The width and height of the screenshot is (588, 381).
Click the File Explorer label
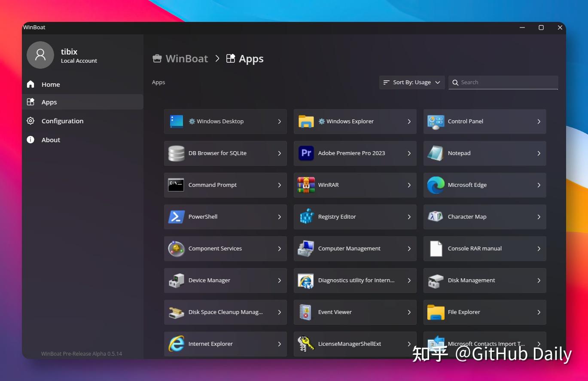click(464, 312)
